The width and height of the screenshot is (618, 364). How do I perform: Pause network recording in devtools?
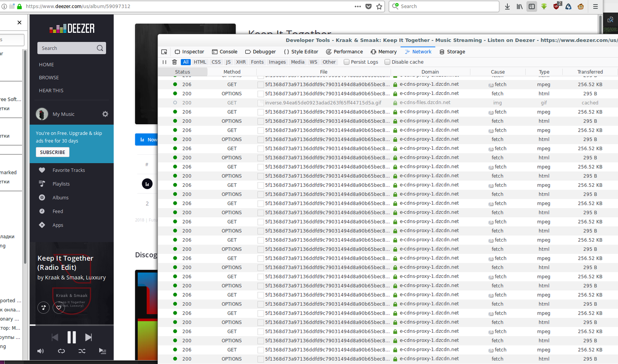coord(165,62)
